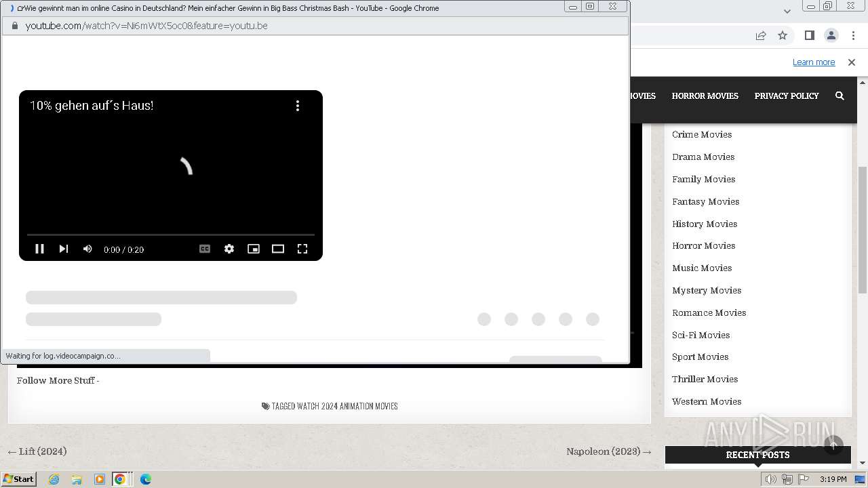Open Microsoft Edge from taskbar
Viewport: 868px width, 488px height.
(146, 479)
